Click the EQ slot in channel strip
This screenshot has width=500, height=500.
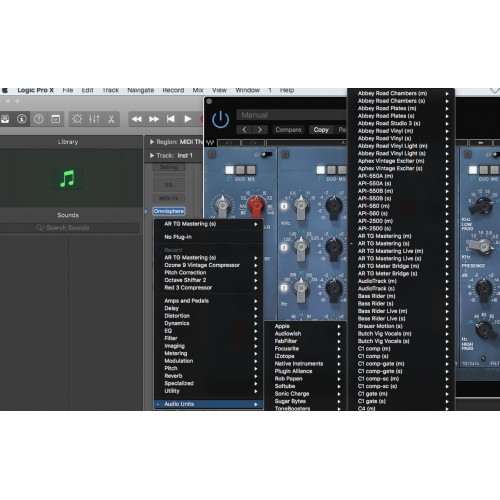[169, 185]
